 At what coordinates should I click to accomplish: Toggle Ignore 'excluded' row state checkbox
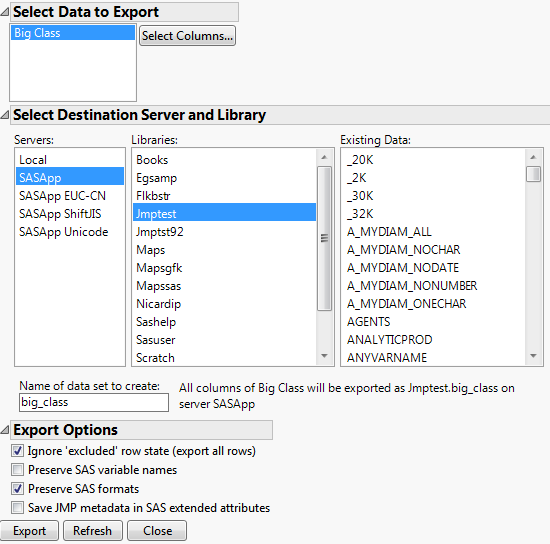click(18, 451)
